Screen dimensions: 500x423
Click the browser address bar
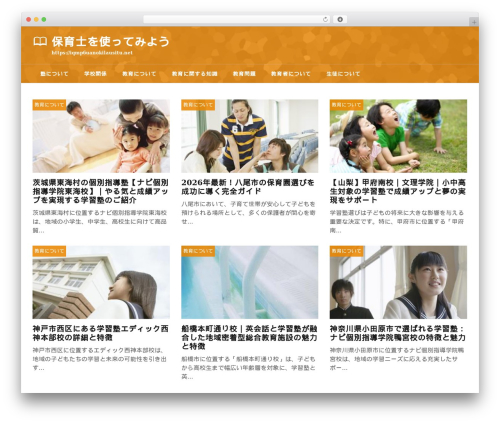[x=237, y=19]
